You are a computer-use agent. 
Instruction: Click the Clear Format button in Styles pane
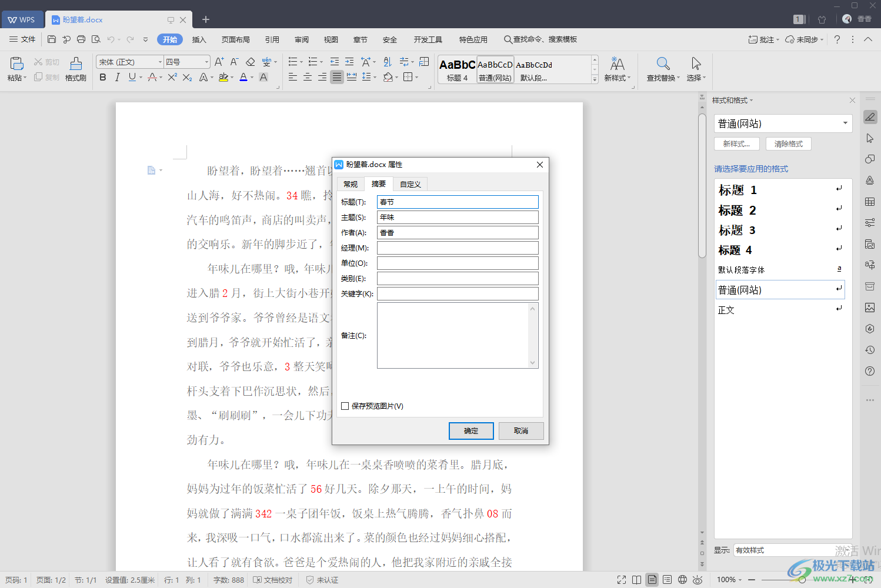789,143
